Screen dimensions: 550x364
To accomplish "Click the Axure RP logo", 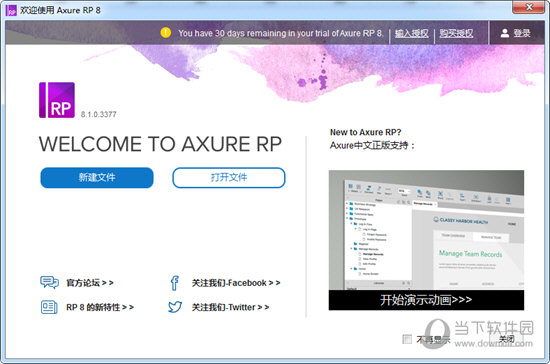I will click(57, 100).
